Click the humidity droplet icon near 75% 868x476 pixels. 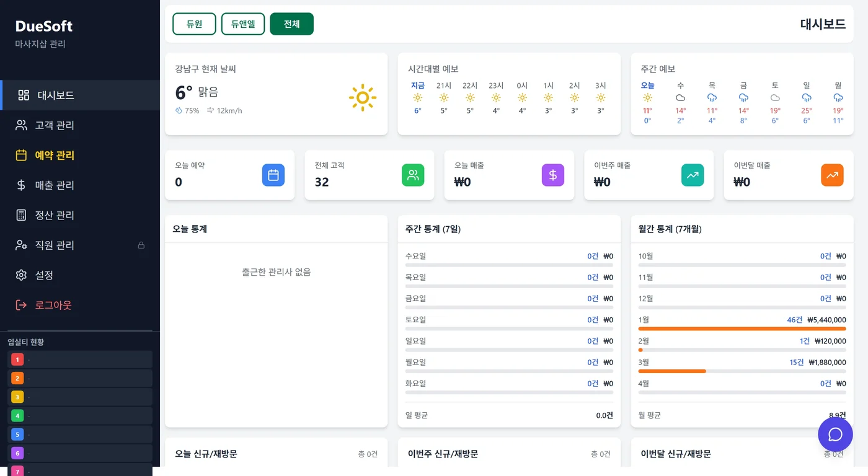click(x=179, y=111)
